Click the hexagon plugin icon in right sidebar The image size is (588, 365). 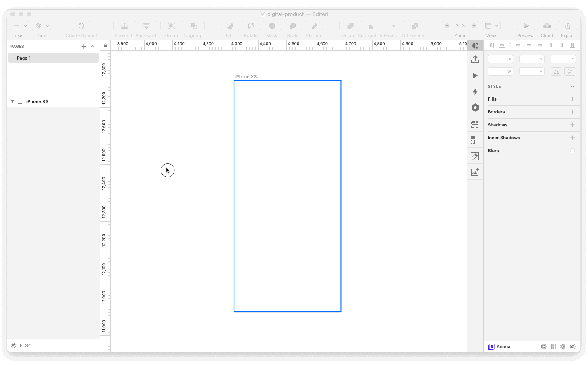[x=475, y=107]
